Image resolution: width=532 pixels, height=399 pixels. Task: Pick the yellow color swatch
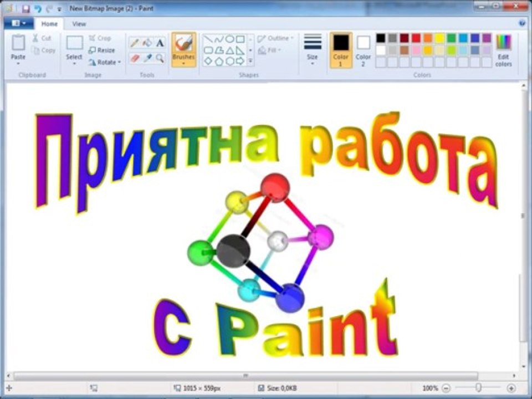pyautogui.click(x=439, y=38)
